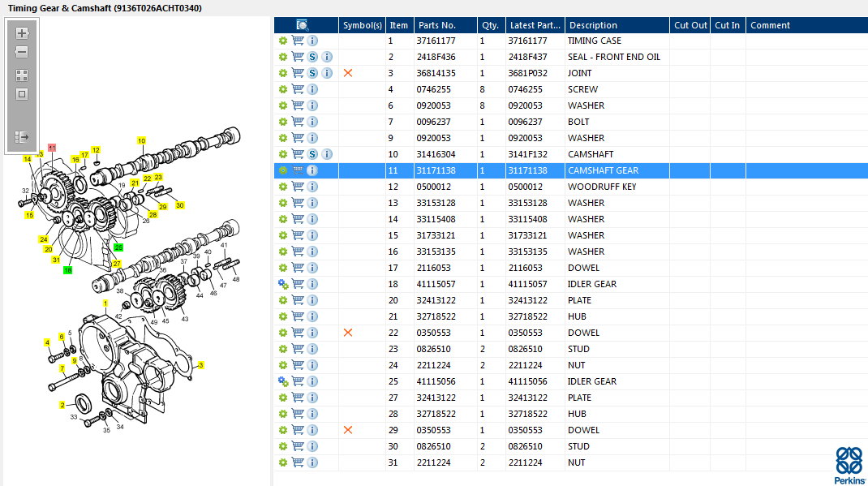Zoom in on the parts diagram
868x486 pixels.
[x=22, y=33]
